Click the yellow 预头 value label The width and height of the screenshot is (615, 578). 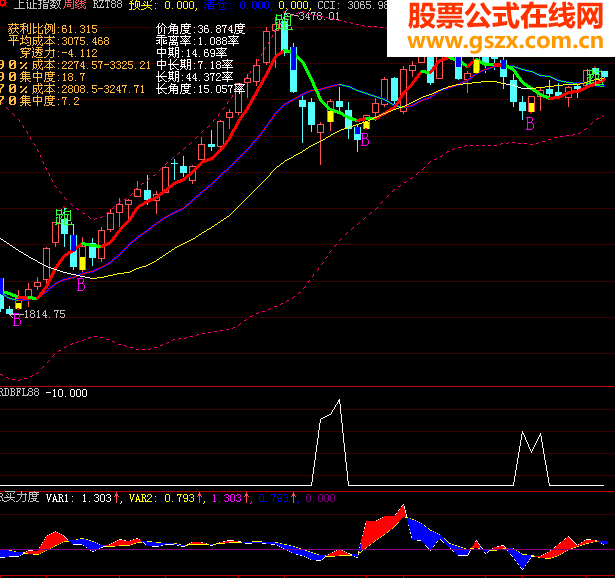click(x=162, y=5)
